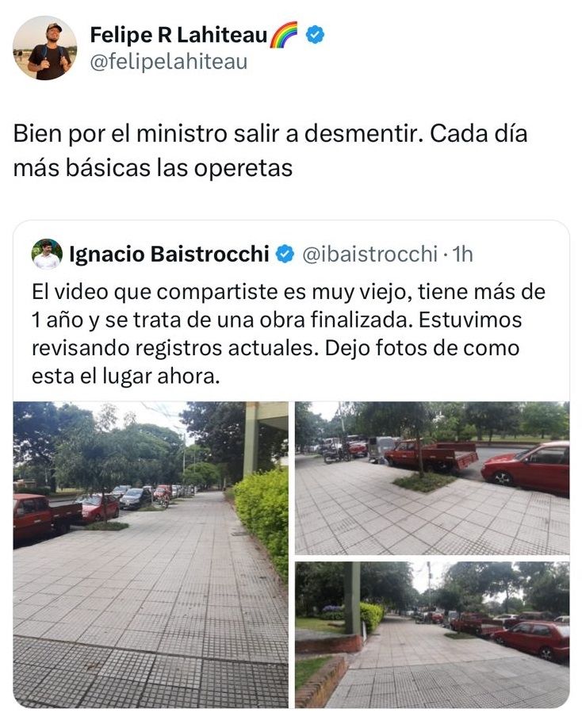Click Ignacio Baistrocchi's verified badge
Screen dimensions: 582x728
(285, 254)
